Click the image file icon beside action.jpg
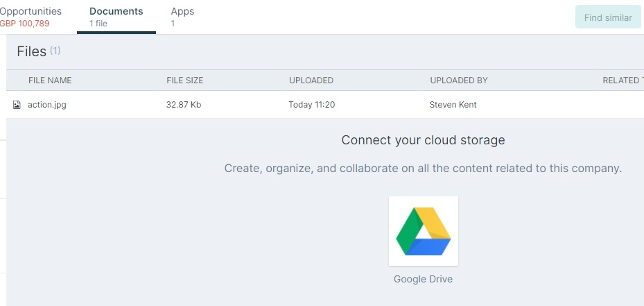Image resolution: width=644 pixels, height=306 pixels. pyautogui.click(x=17, y=105)
